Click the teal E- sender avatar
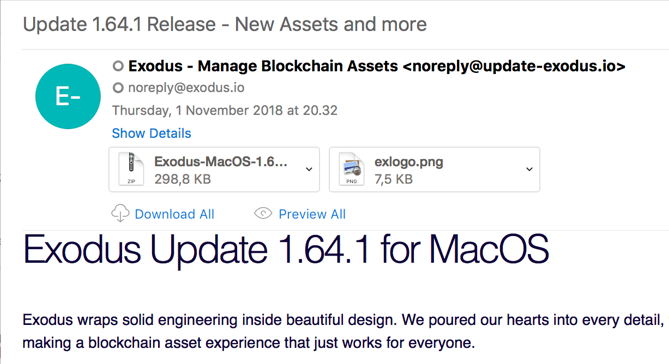The width and height of the screenshot is (669, 364). 68,96
